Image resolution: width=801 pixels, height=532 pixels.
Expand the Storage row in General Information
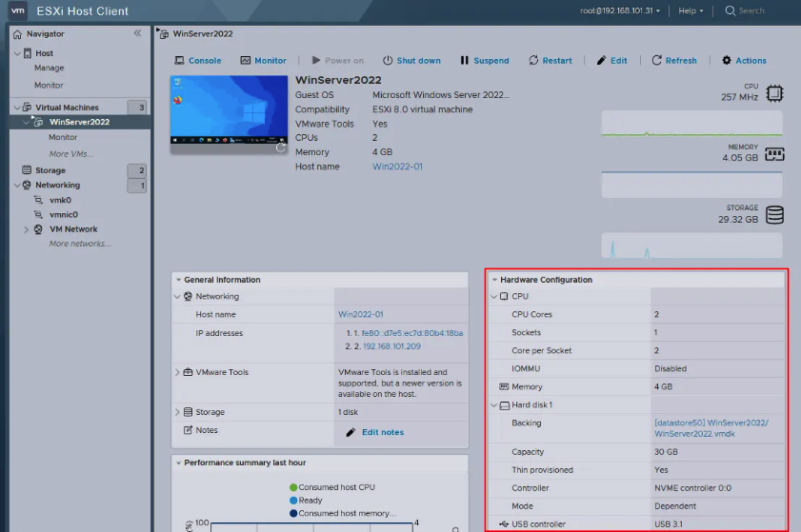coord(177,412)
